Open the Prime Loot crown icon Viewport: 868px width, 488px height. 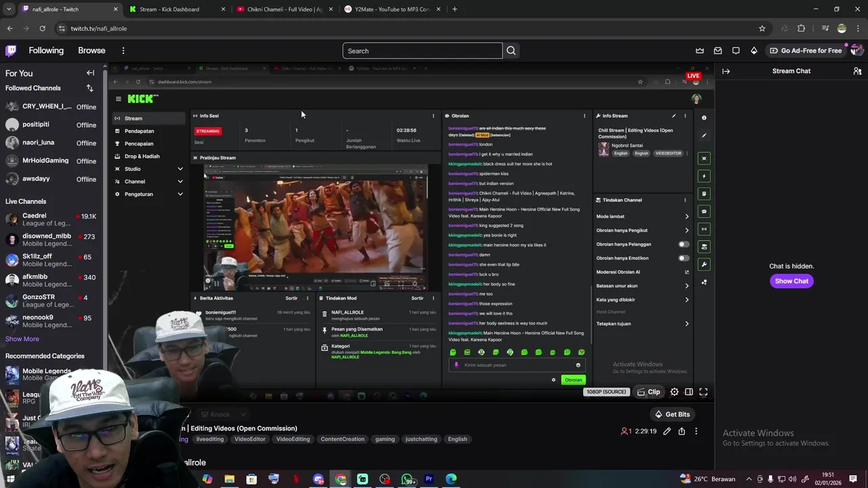700,51
